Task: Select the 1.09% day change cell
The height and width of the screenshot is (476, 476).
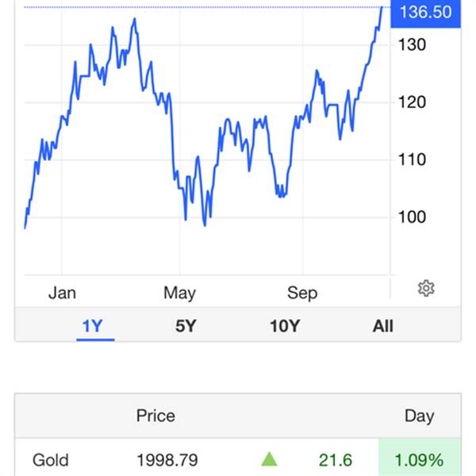Action: 419,459
